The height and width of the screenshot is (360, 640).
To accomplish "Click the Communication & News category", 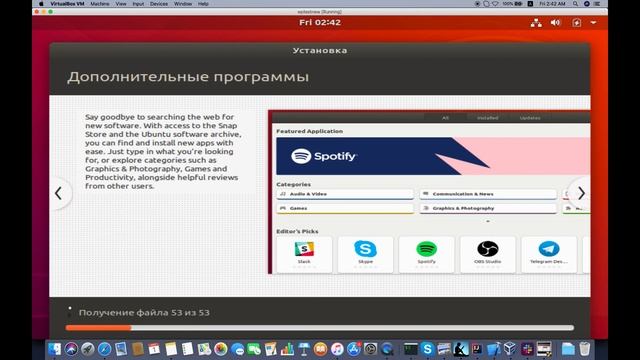I will click(x=488, y=194).
